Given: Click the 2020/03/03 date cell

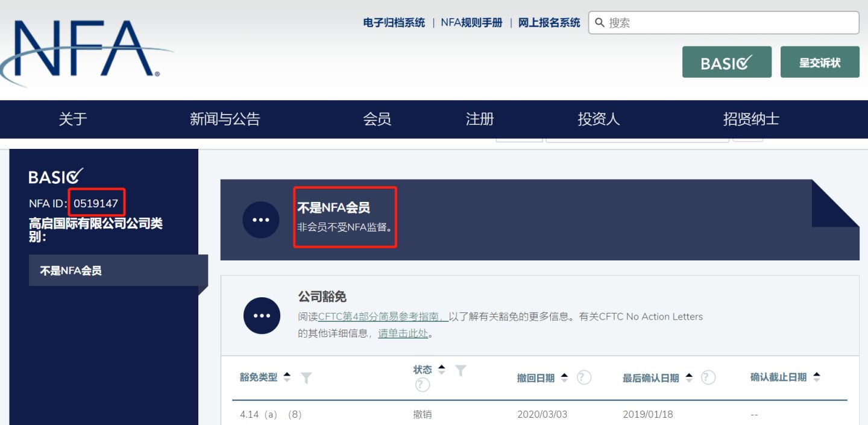Looking at the screenshot, I should [x=542, y=415].
